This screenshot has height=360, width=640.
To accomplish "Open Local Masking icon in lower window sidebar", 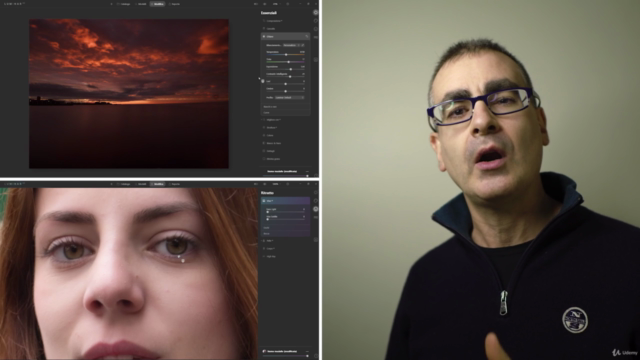I will coord(316,240).
